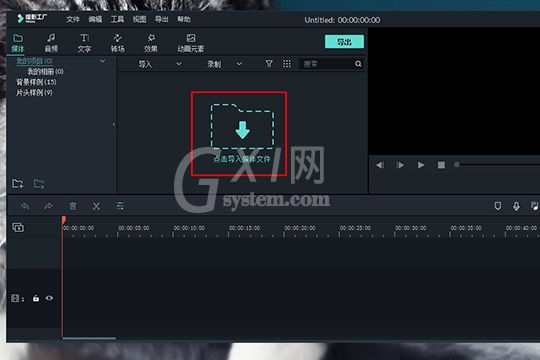Click the red playhead marker
This screenshot has height=360, width=540.
coord(64,220)
